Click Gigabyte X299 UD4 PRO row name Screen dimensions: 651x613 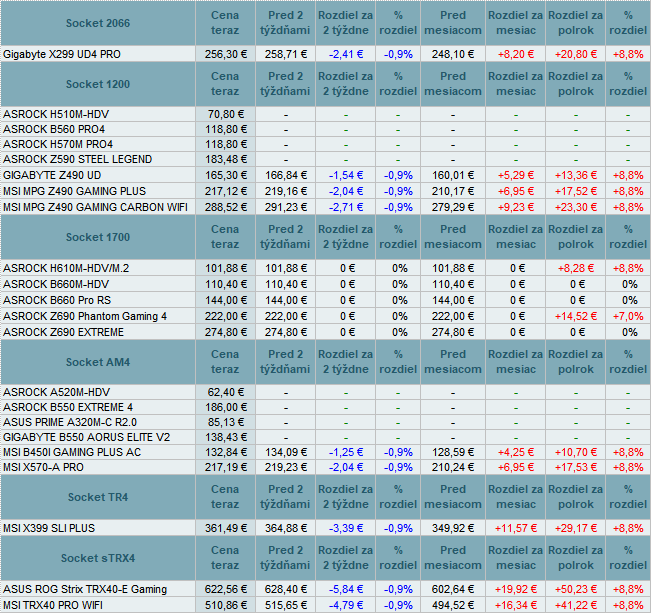pos(62,54)
